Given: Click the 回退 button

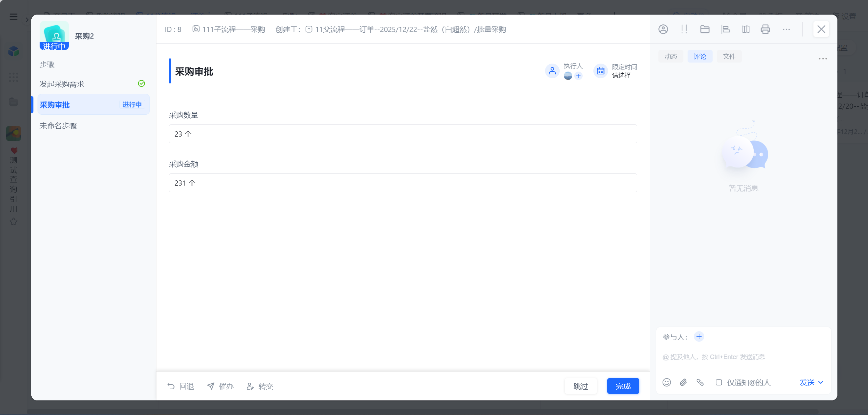Looking at the screenshot, I should point(181,386).
